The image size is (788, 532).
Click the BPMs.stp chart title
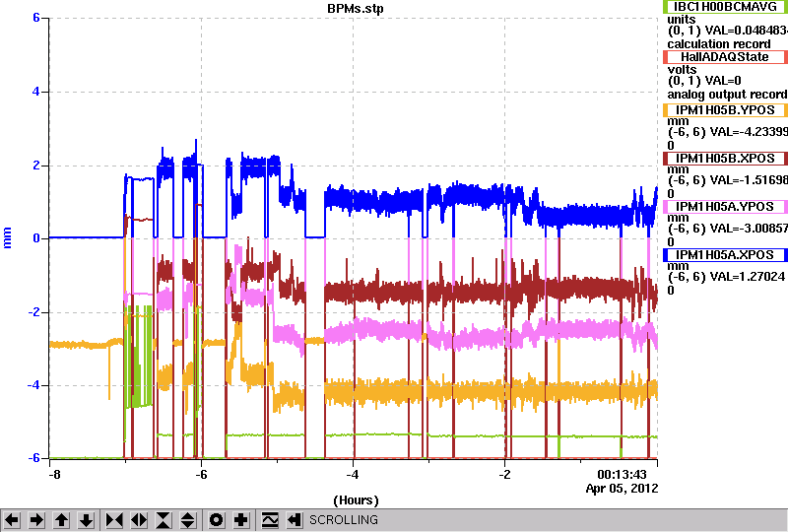356,9
